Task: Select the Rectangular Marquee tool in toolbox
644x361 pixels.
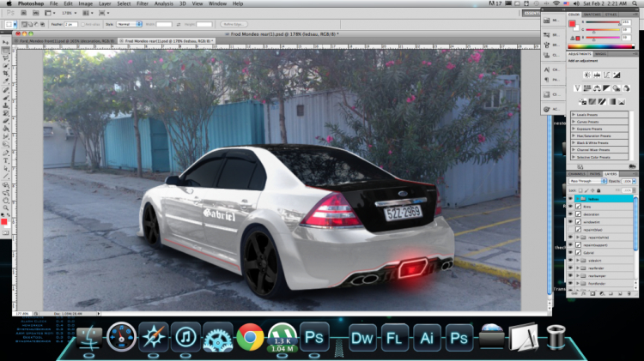Action: pyautogui.click(x=6, y=51)
